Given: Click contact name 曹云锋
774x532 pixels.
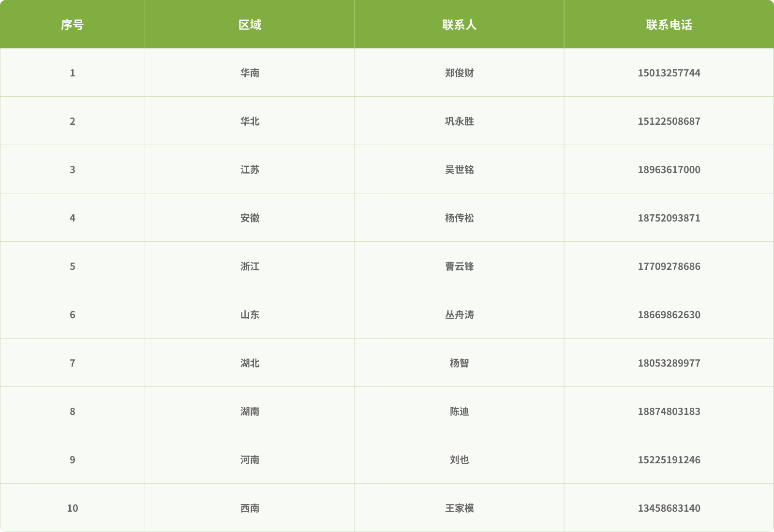Looking at the screenshot, I should (x=459, y=266).
